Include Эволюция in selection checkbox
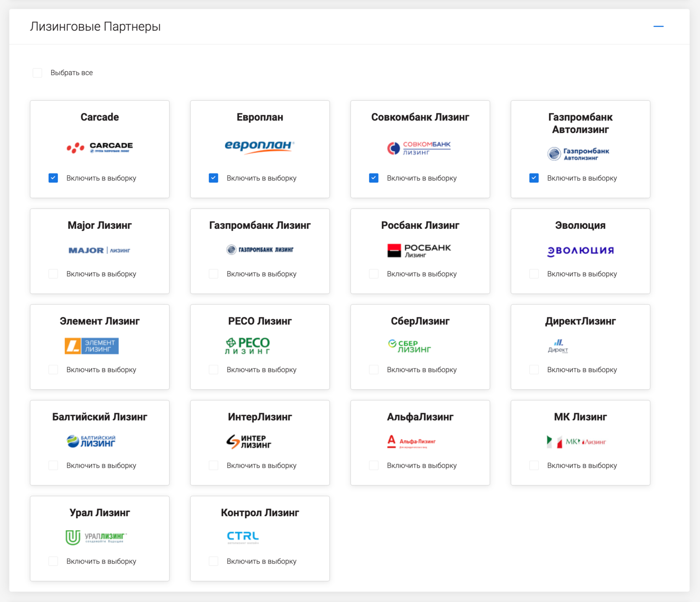 pyautogui.click(x=534, y=274)
